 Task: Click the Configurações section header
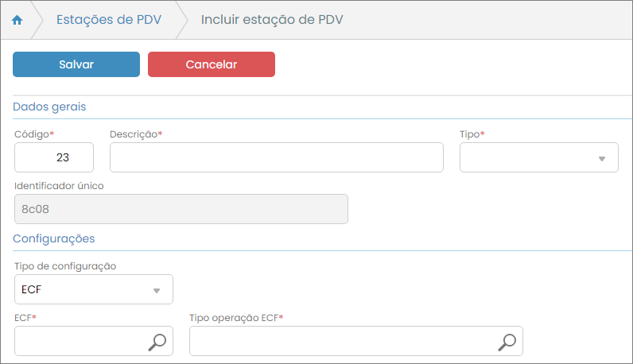[54, 238]
